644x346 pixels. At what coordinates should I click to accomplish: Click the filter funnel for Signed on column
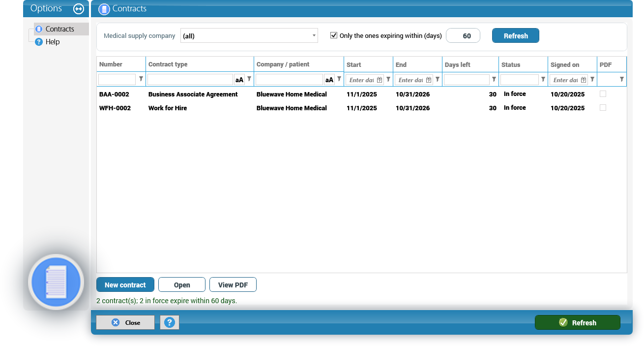(592, 79)
